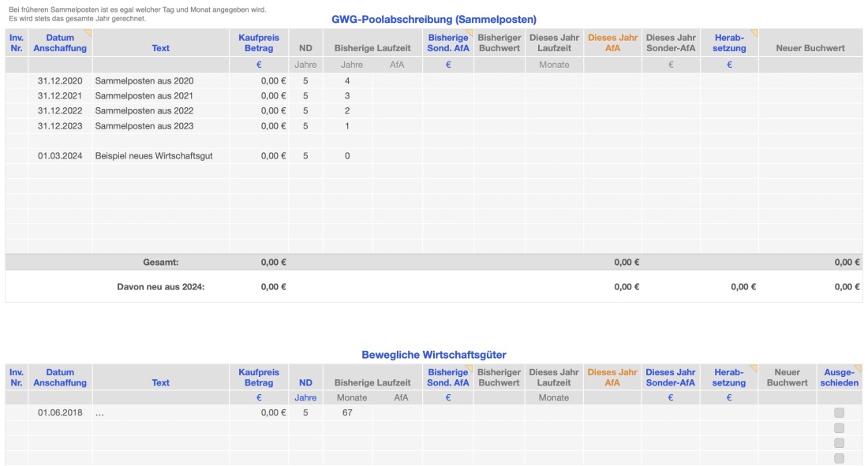Select the Bewegliche Wirtschaftsgüter table title

(433, 355)
